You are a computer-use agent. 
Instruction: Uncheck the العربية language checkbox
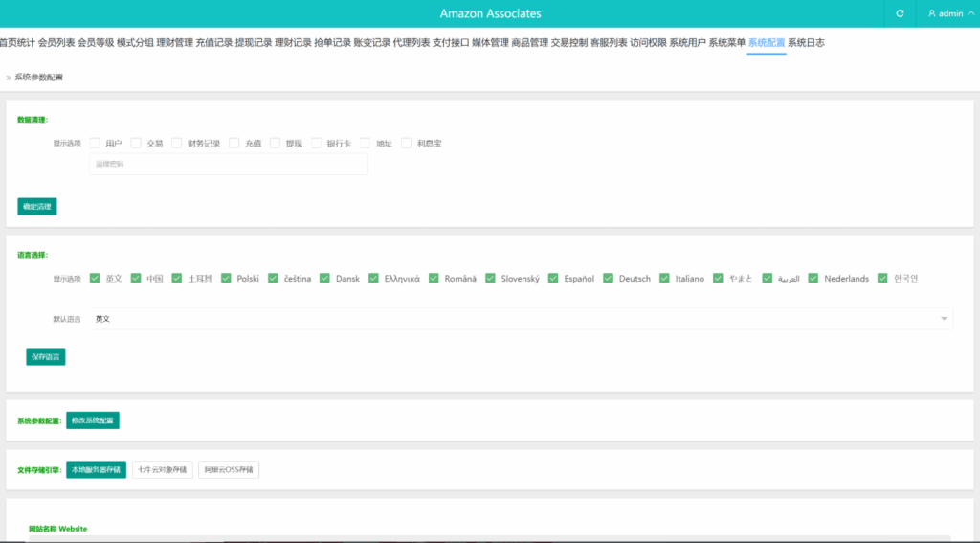pos(767,278)
